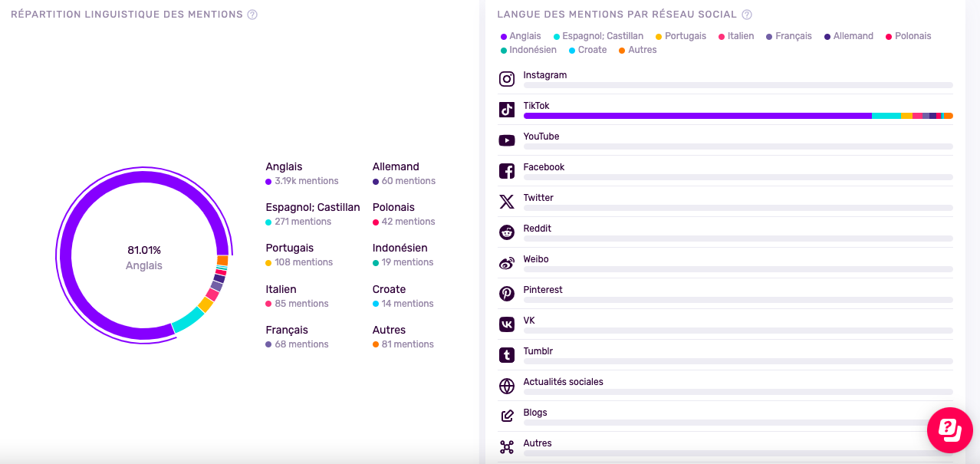Click the purple Anglais segment of TikTok bar

click(x=698, y=116)
